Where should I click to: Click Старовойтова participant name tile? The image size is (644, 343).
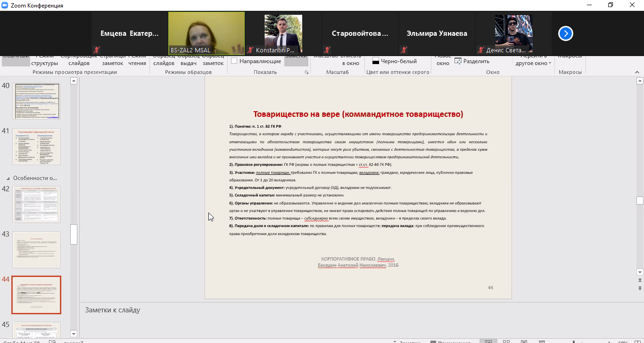pyautogui.click(x=360, y=33)
